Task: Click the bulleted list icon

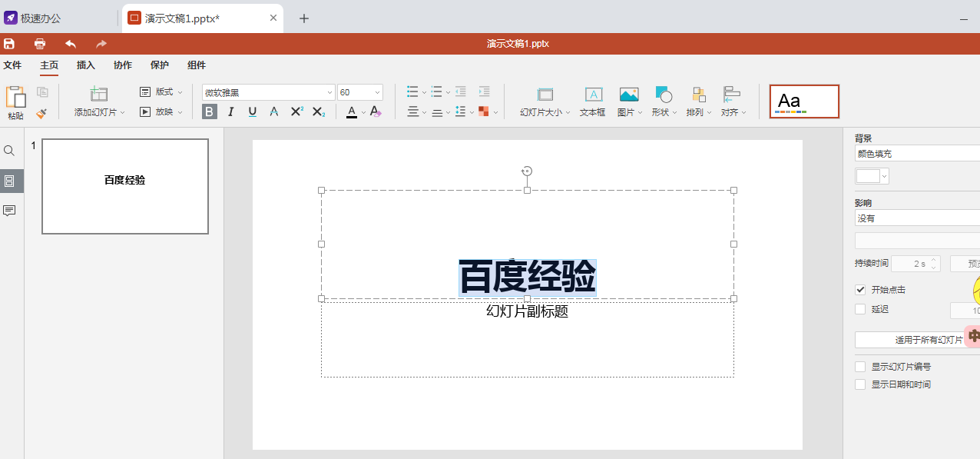Action: pyautogui.click(x=412, y=92)
